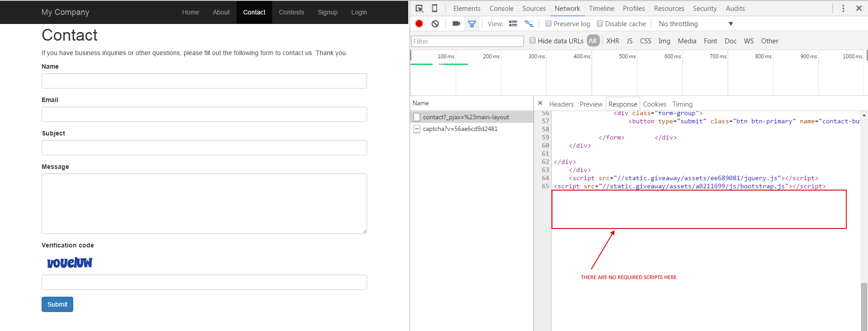The width and height of the screenshot is (868, 331).
Task: Click the blue Submit button
Action: (x=57, y=304)
